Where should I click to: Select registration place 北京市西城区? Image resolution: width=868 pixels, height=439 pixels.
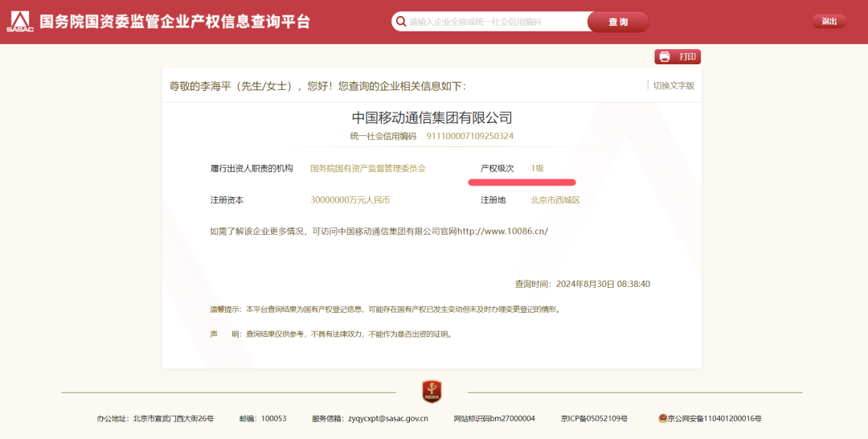(555, 200)
